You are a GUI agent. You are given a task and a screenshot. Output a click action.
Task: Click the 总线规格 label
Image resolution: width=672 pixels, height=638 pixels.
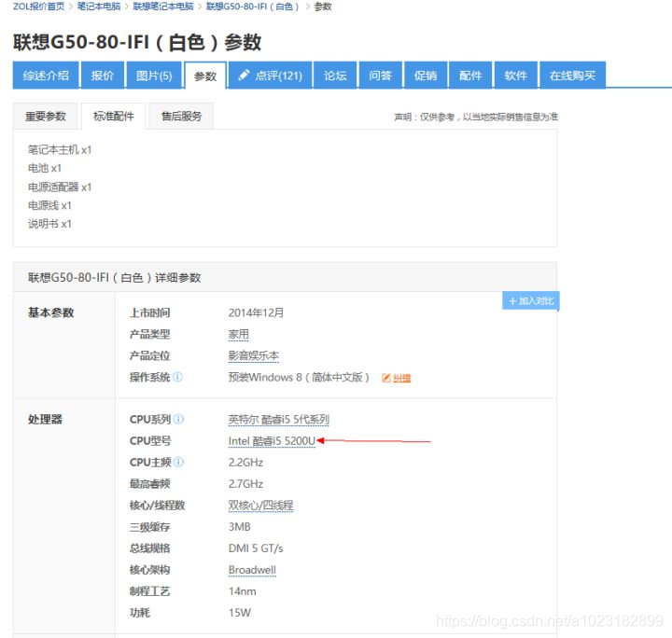pyautogui.click(x=150, y=548)
